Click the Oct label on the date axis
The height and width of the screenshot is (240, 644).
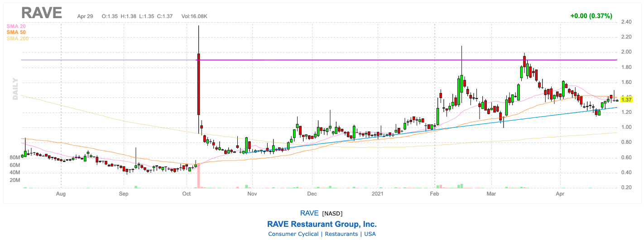point(186,194)
